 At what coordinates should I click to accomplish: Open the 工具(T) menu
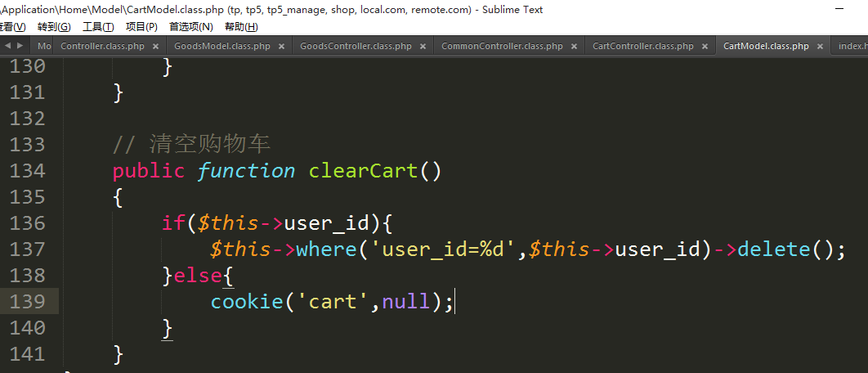pos(98,27)
